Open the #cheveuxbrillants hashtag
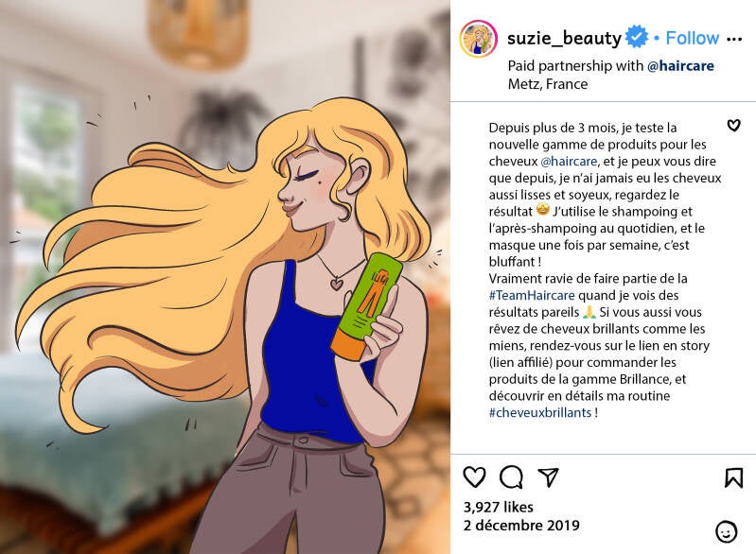This screenshot has width=756, height=554. pyautogui.click(x=540, y=412)
